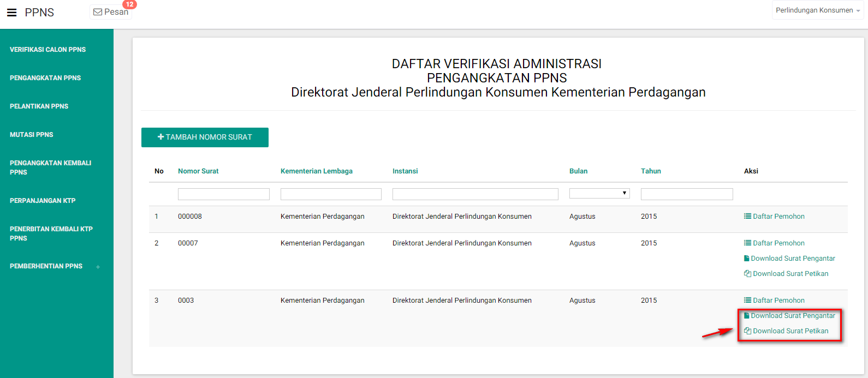Click file icon of Surat Pengantar row 00007
Image resolution: width=868 pixels, height=378 pixels.
coord(746,259)
